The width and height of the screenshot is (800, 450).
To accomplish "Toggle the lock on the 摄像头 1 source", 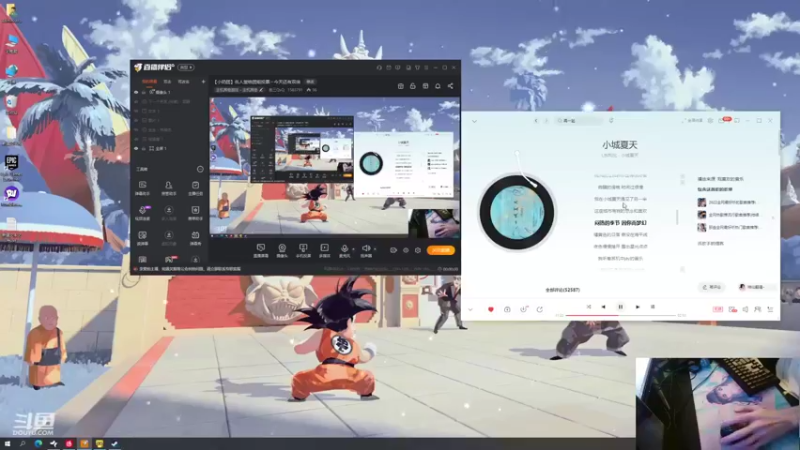I will coord(144,92).
